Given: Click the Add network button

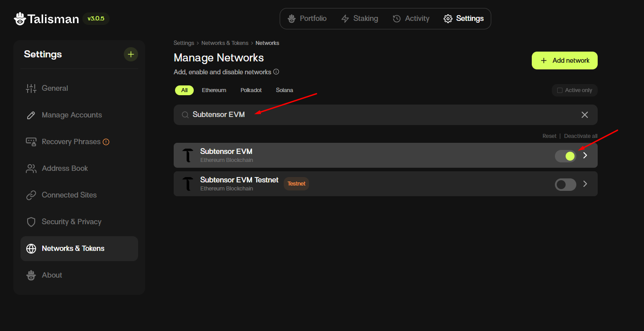Looking at the screenshot, I should pyautogui.click(x=564, y=61).
